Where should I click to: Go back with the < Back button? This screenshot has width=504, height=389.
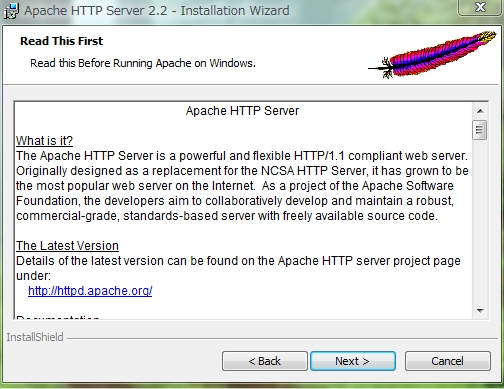[x=265, y=361]
